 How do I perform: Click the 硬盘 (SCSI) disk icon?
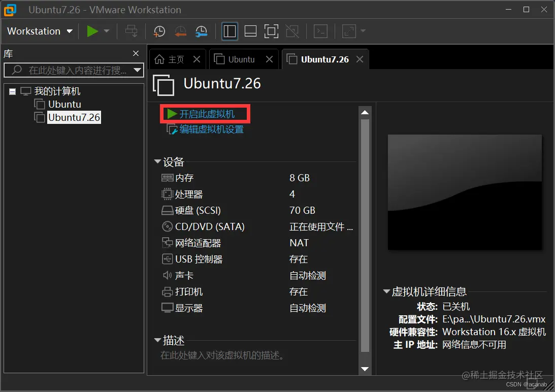[x=167, y=211]
